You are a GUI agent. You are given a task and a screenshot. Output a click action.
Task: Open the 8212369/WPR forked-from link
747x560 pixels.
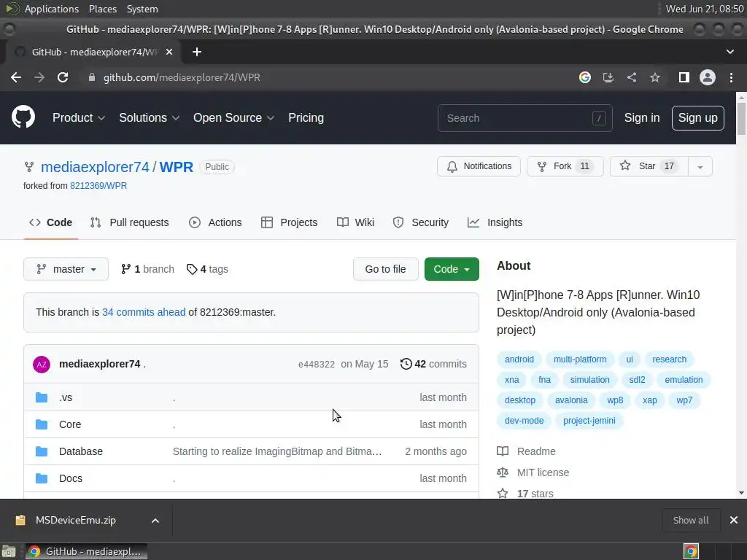(98, 186)
